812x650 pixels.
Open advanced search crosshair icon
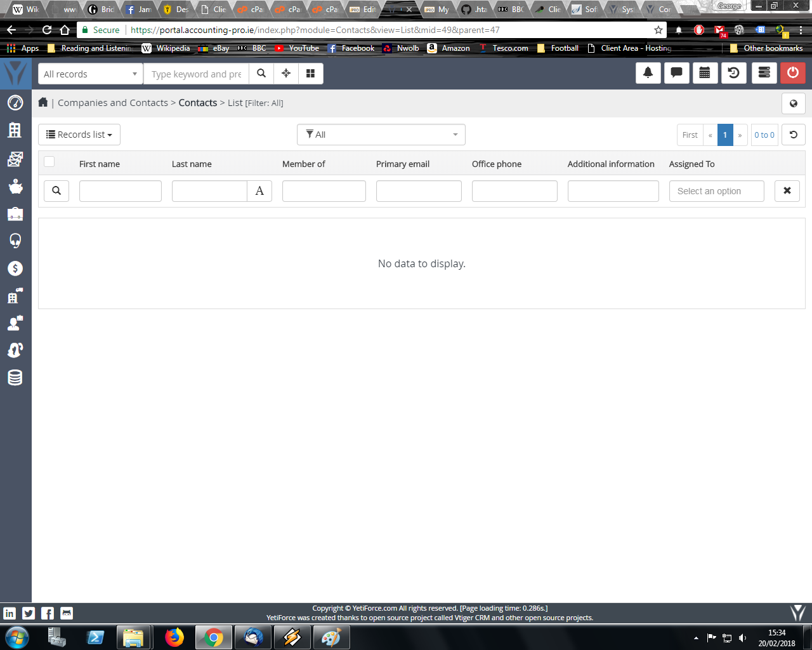click(x=286, y=74)
